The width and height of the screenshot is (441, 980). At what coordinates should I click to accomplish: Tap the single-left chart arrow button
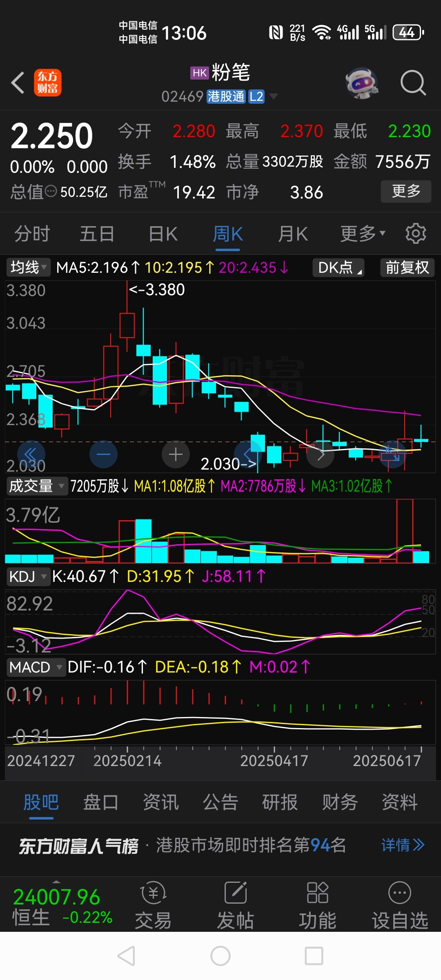[248, 454]
